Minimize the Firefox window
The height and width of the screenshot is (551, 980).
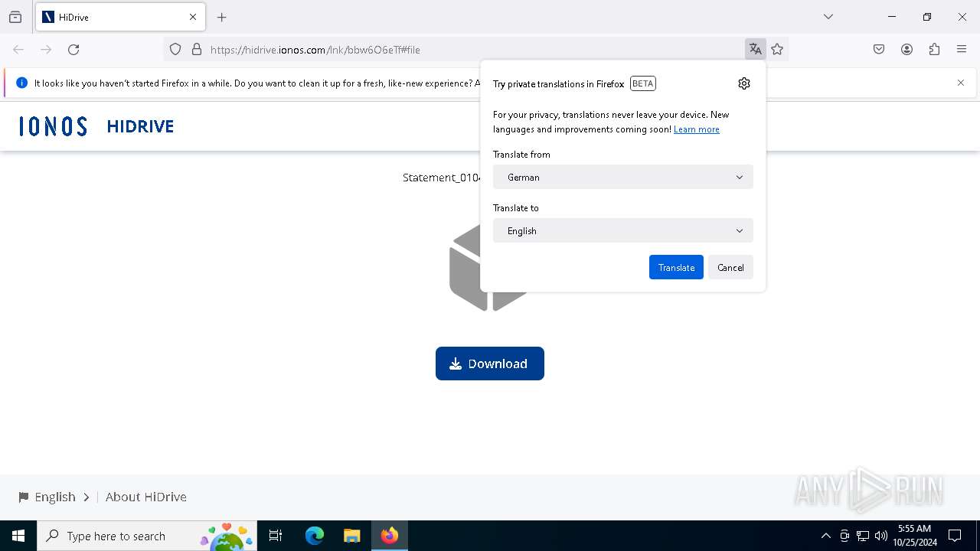click(x=892, y=17)
